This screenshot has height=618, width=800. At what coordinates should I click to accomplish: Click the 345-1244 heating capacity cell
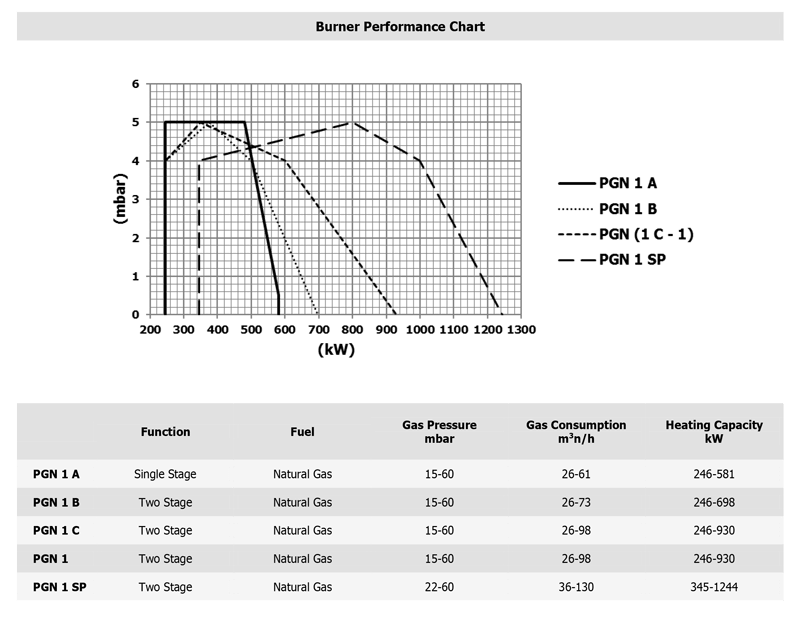(x=714, y=587)
